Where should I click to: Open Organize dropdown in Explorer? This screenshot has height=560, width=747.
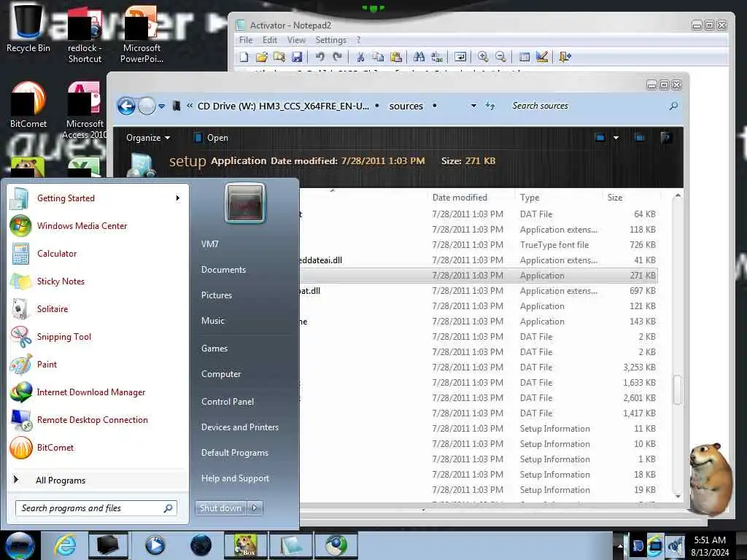(147, 138)
